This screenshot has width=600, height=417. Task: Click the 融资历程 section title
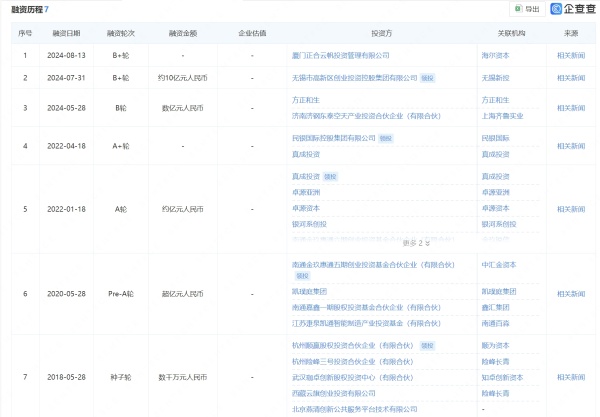click(27, 9)
